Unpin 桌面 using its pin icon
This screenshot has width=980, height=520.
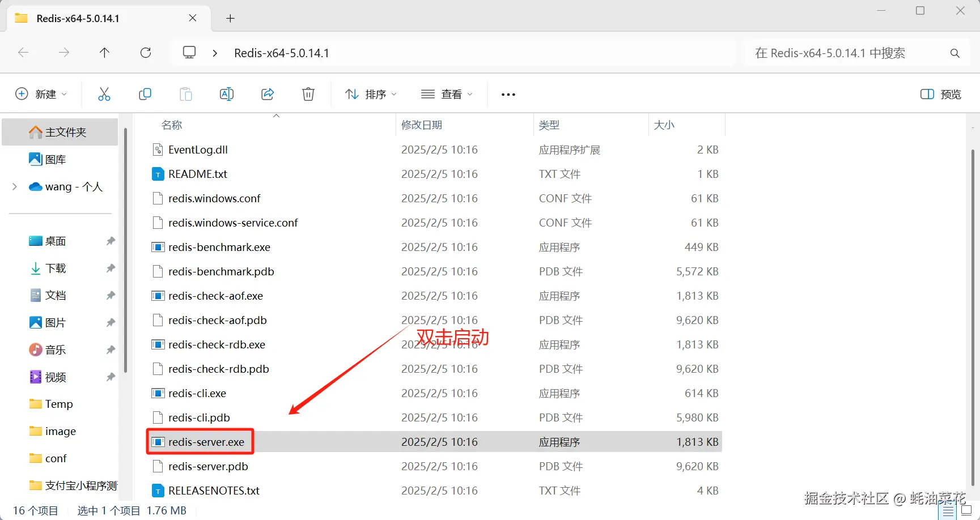[111, 241]
